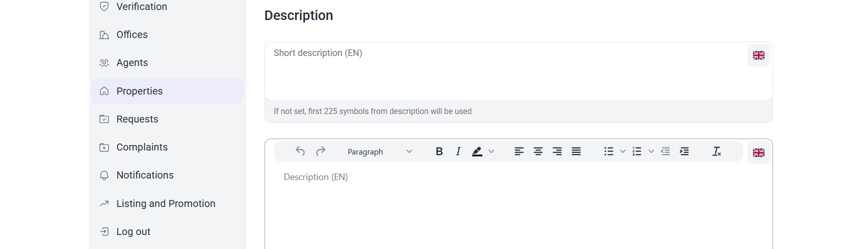Screen dimensions: 868x249
Task: Switch language flag on description editor
Action: [758, 152]
